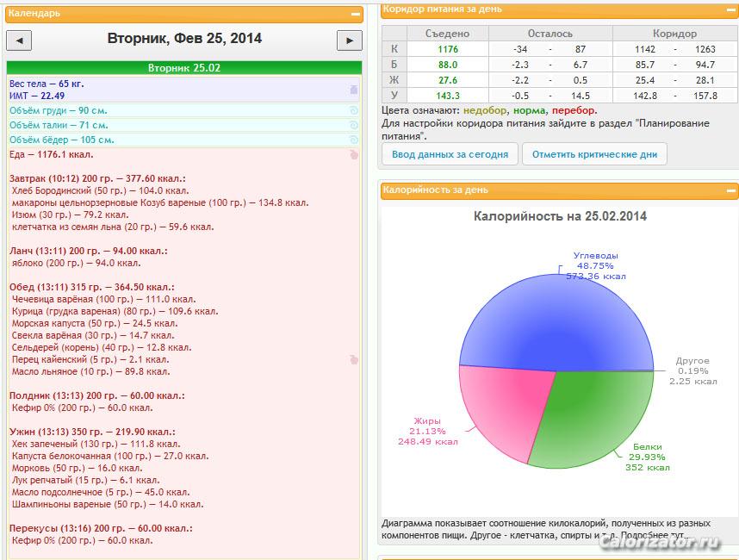Click Отметить критические дни button
This screenshot has width=739, height=560.
594,155
